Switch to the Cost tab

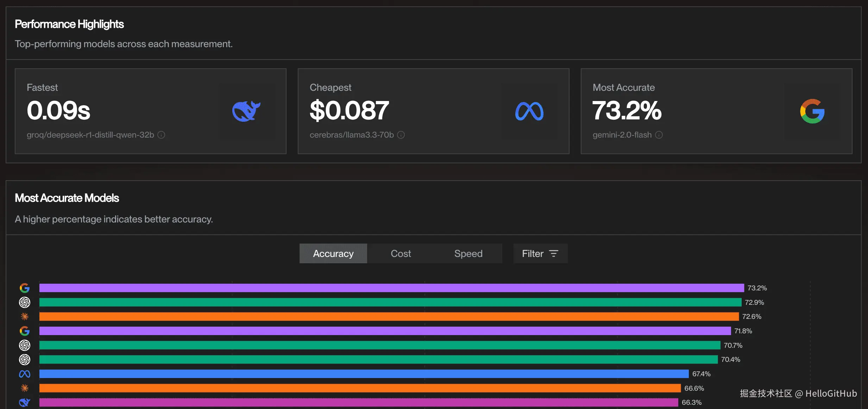pos(401,254)
